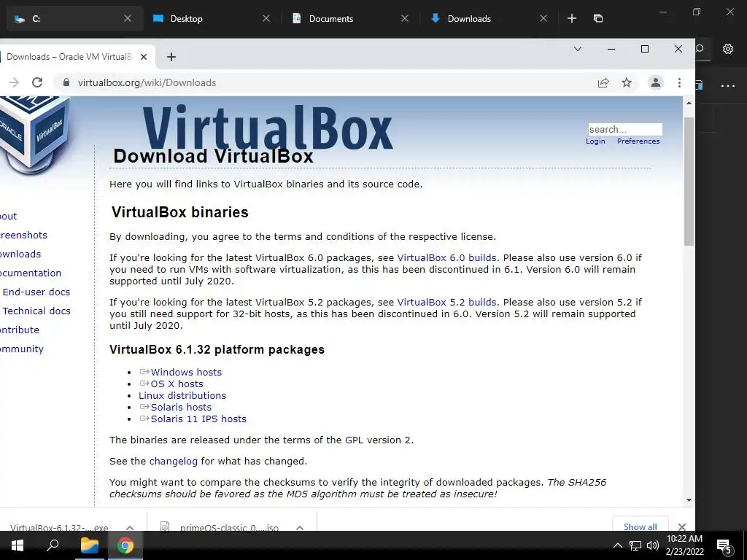Open the Windows Start menu
747x560 pixels.
coord(18,545)
